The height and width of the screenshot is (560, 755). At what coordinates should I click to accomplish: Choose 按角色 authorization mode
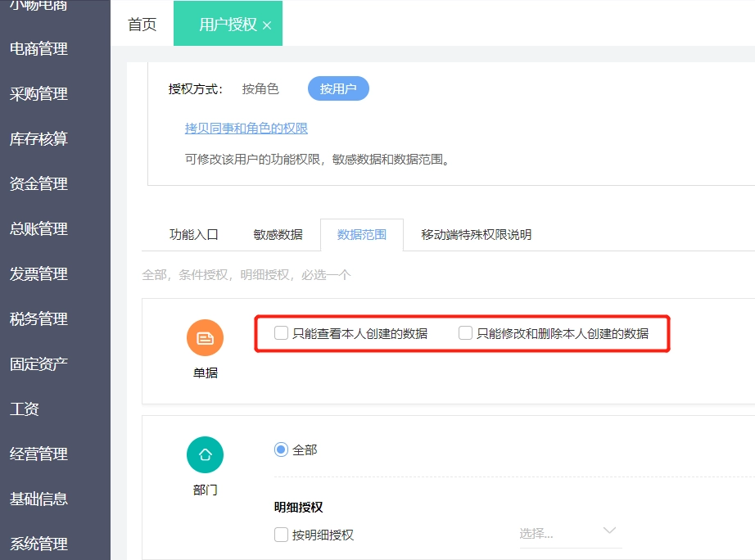(260, 89)
